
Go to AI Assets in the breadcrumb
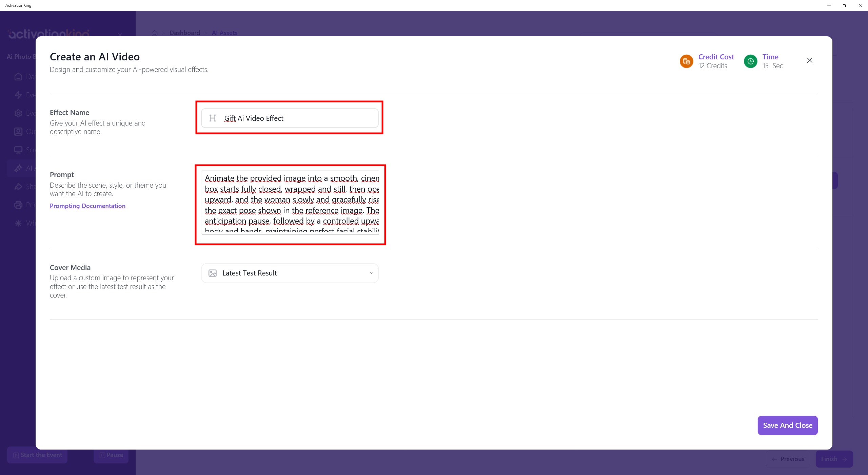(x=224, y=33)
